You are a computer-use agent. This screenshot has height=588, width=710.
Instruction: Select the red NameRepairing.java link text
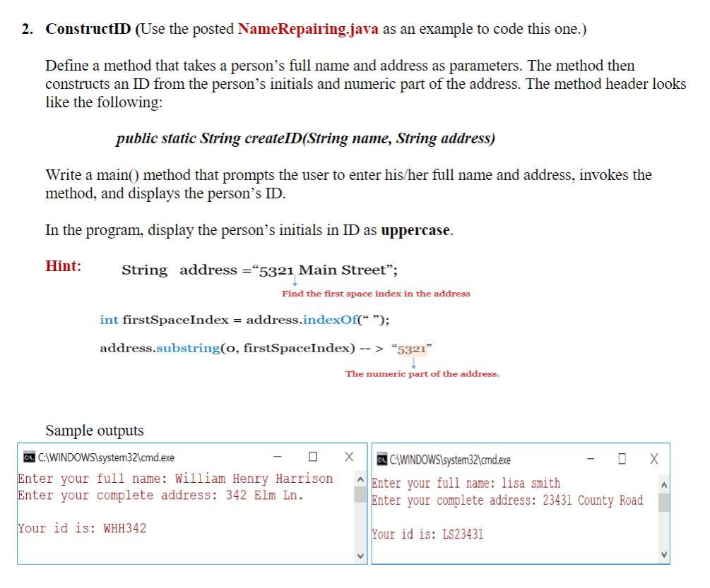pyautogui.click(x=309, y=28)
